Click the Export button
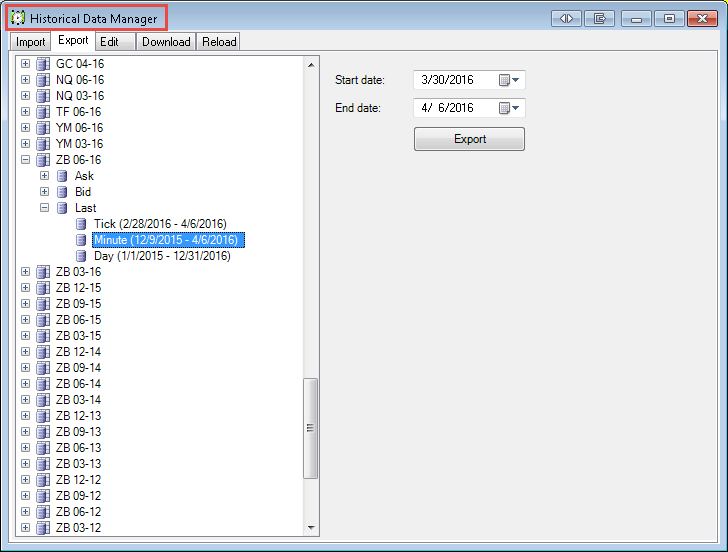 point(469,139)
